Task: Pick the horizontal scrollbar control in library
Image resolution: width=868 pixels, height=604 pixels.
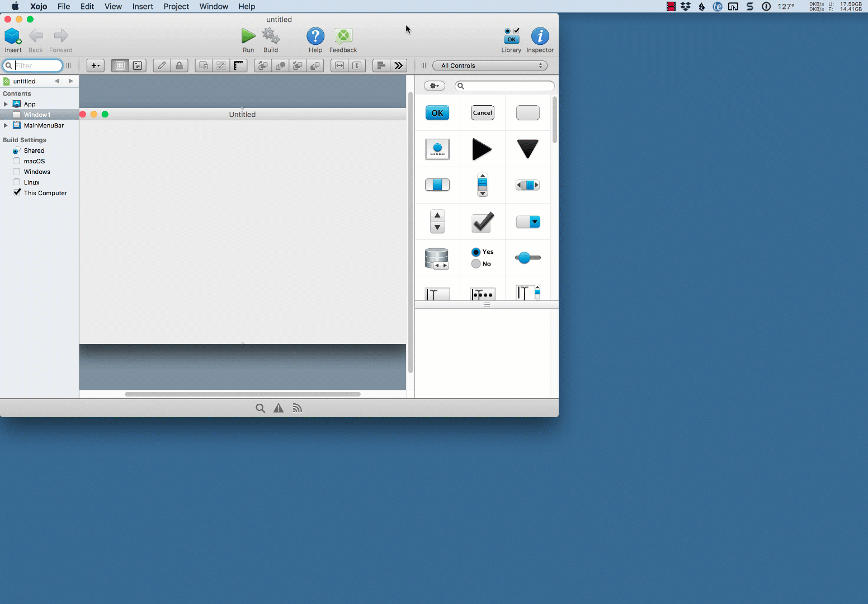Action: (528, 185)
